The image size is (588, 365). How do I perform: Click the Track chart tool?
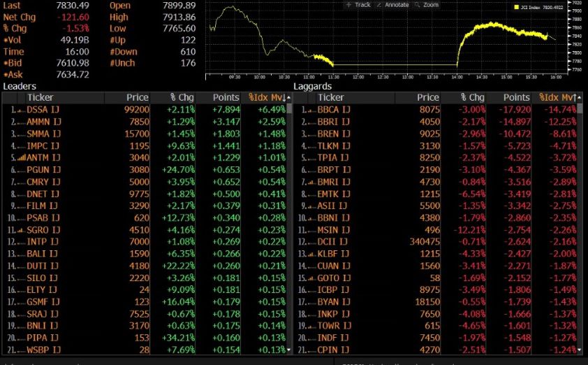pyautogui.click(x=358, y=5)
